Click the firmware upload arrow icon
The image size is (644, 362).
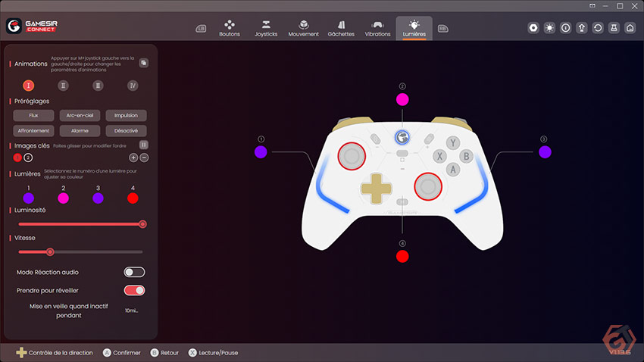[582, 28]
